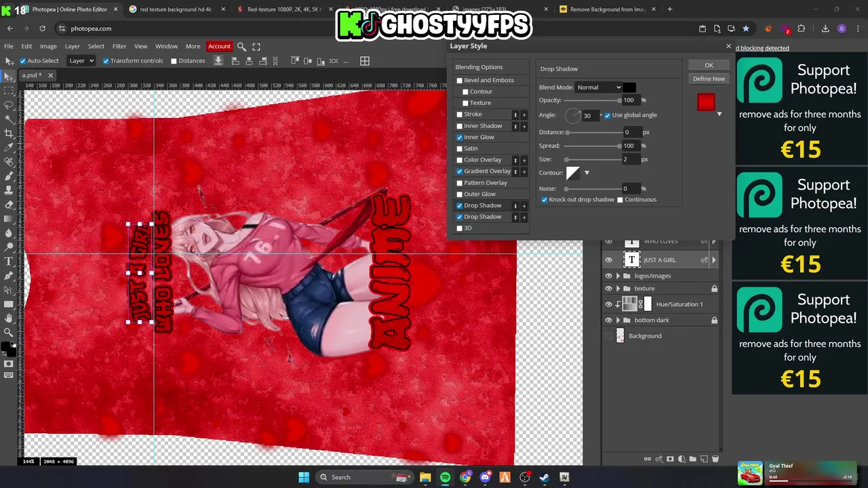Select the Hand tool
The height and width of the screenshot is (488, 868).
point(9,318)
